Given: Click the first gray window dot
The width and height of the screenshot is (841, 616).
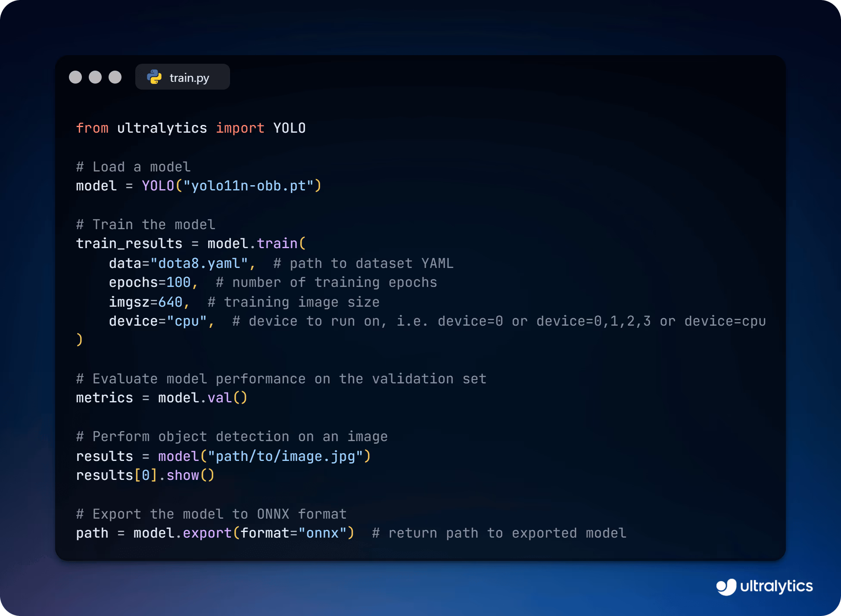Looking at the screenshot, I should tap(75, 77).
